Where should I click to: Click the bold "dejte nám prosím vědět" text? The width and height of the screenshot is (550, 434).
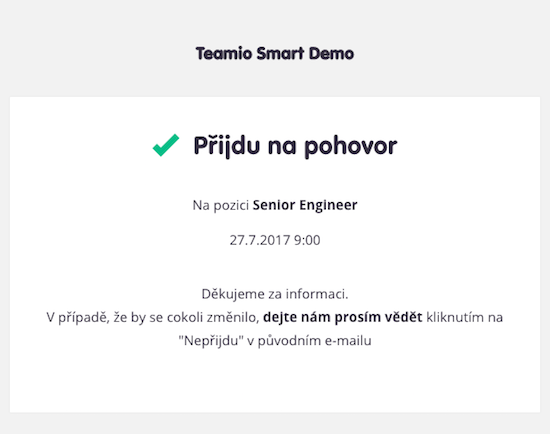click(343, 317)
